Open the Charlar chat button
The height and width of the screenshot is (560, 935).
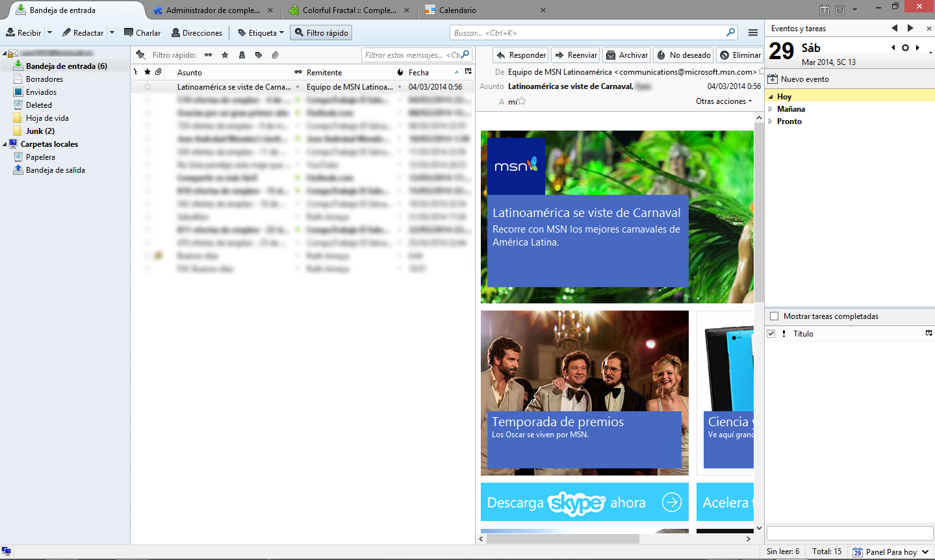142,32
